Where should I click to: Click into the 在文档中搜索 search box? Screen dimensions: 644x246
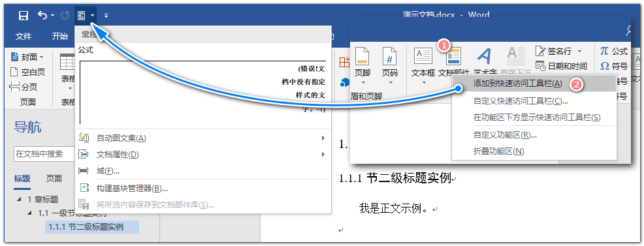pyautogui.click(x=44, y=154)
